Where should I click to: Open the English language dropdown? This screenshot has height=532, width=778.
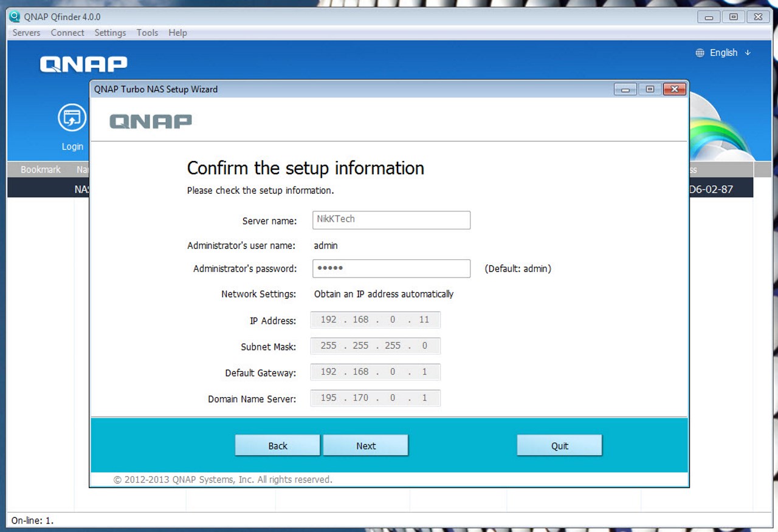(x=730, y=53)
